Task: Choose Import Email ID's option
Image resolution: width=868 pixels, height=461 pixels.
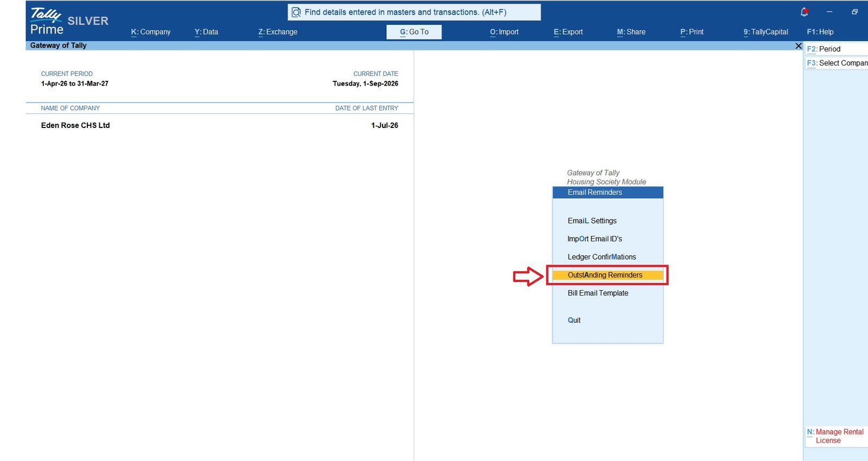Action: coord(595,239)
